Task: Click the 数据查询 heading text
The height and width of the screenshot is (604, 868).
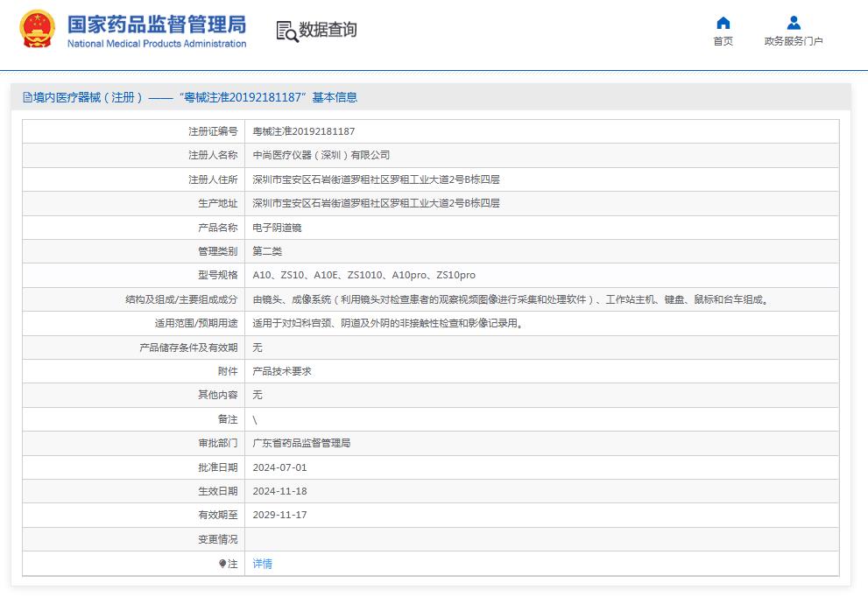Action: pyautogui.click(x=328, y=30)
